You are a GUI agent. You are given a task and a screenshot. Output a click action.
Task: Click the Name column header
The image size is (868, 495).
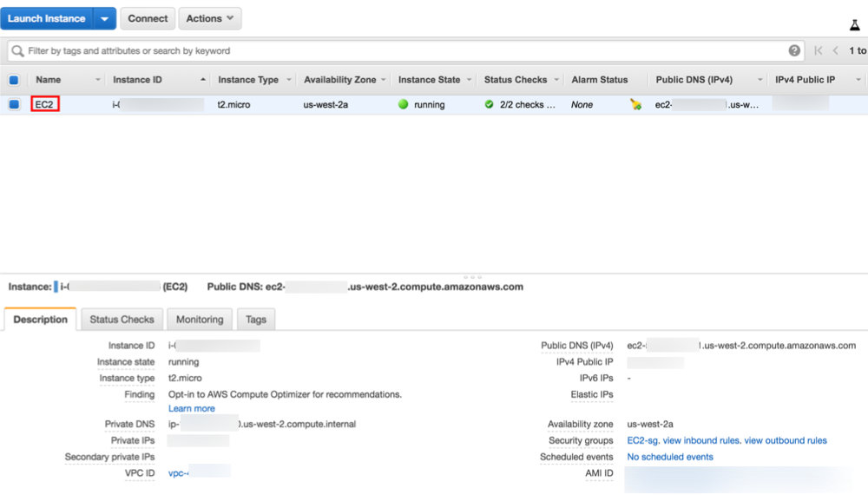(x=48, y=80)
